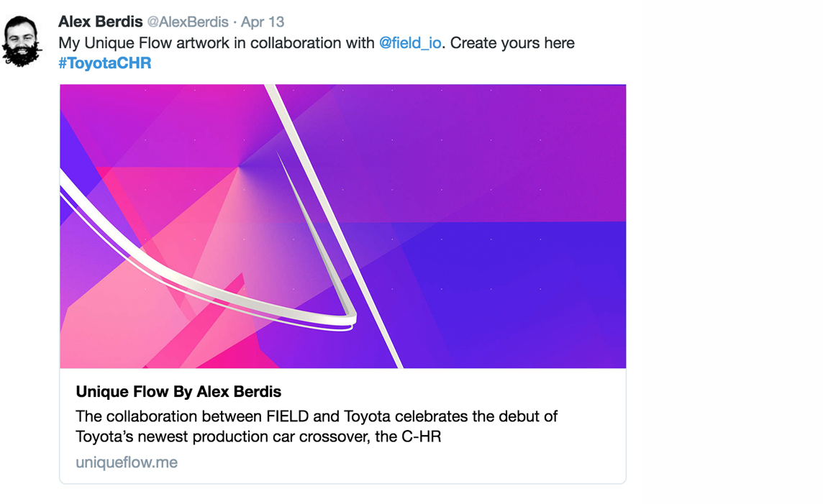Click the purple upper-right area of the artwork
Viewport: 823px width, 504px height.
(499, 147)
